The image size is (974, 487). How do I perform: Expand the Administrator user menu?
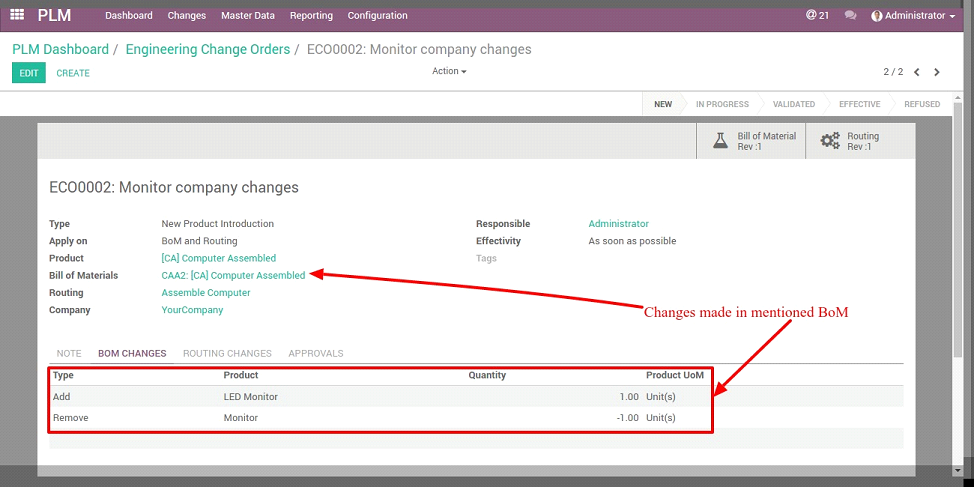(x=913, y=15)
